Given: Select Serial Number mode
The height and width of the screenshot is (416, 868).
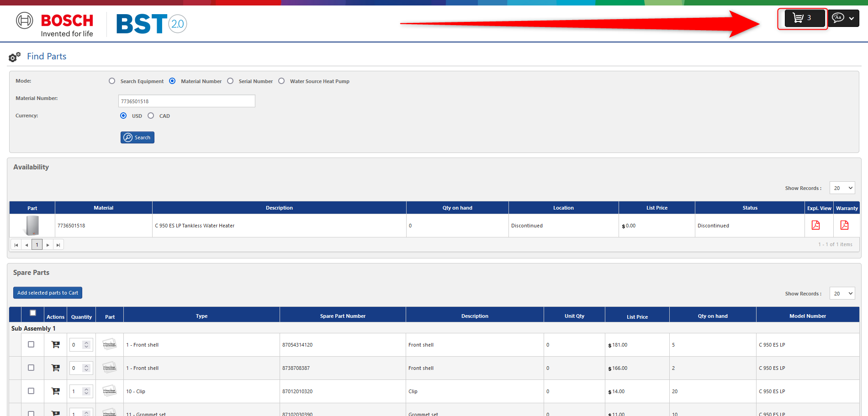Looking at the screenshot, I should click(230, 81).
